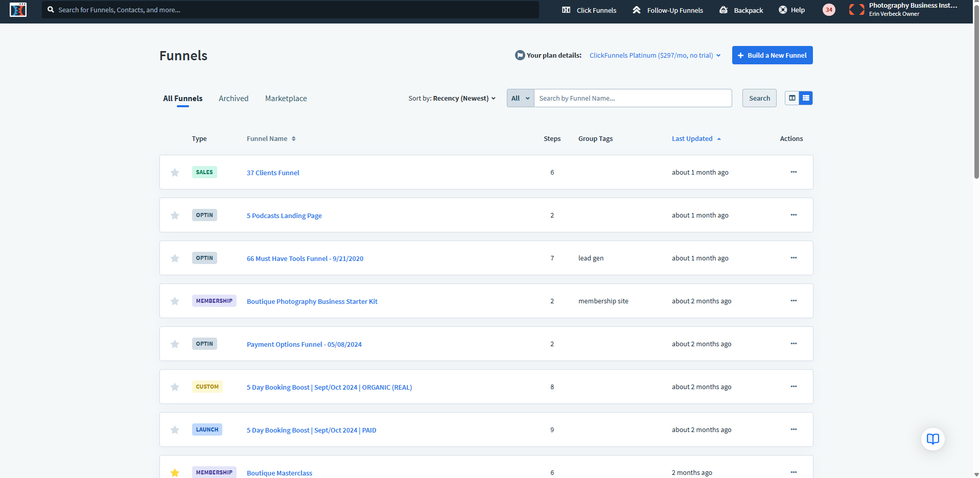Switch to the Archived tab
Screen dimensions: 980x478
(x=234, y=99)
